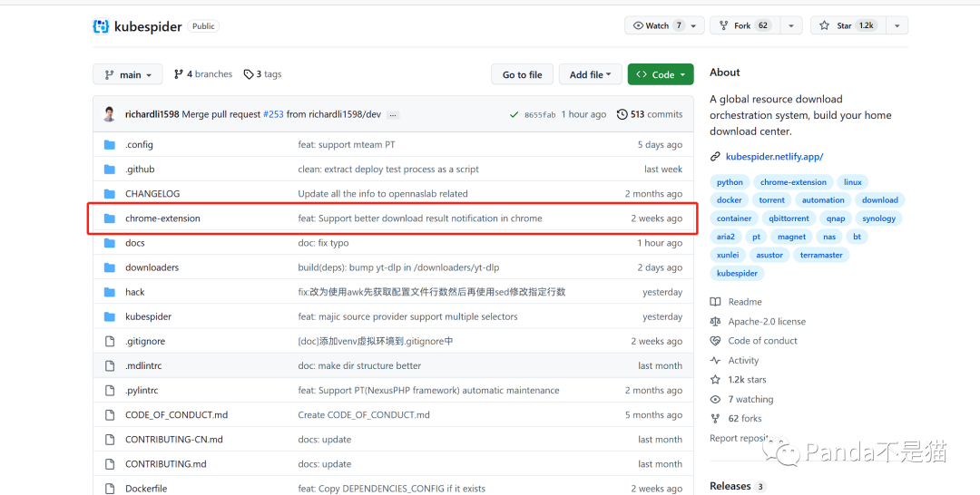
Task: Open pull request #253 link
Action: tap(273, 114)
